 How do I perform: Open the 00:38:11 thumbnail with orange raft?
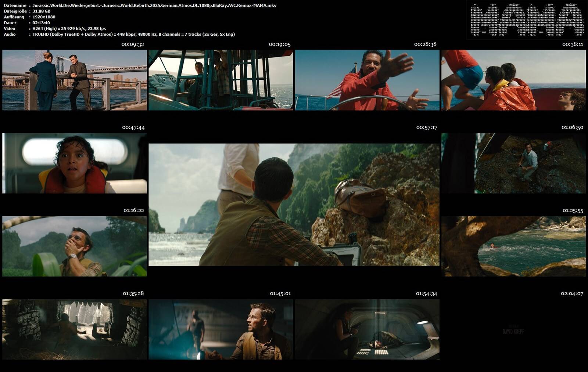pyautogui.click(x=513, y=80)
